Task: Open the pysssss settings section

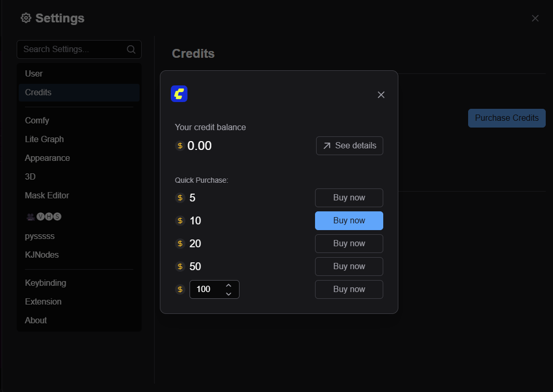Action: tap(40, 236)
